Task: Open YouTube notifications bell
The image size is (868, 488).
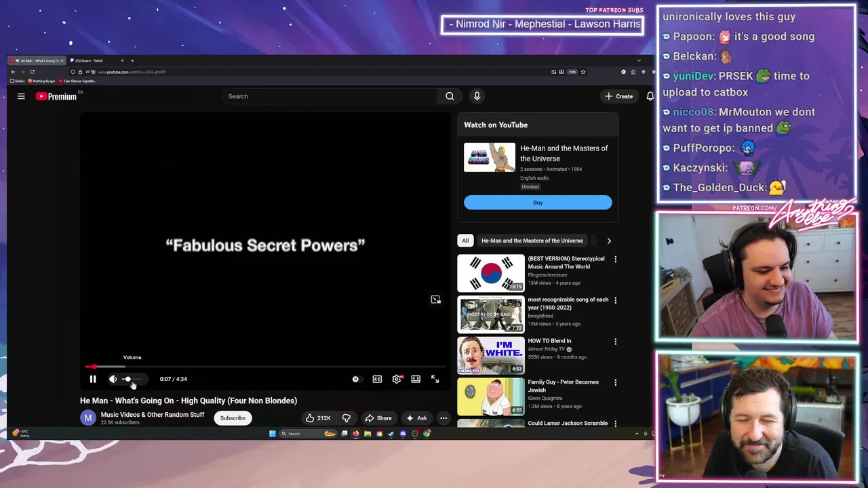Action: coord(650,96)
